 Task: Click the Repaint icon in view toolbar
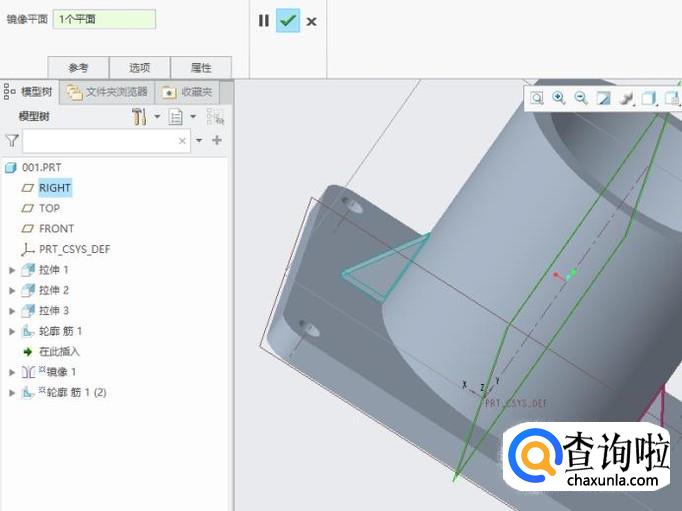pyautogui.click(x=603, y=98)
